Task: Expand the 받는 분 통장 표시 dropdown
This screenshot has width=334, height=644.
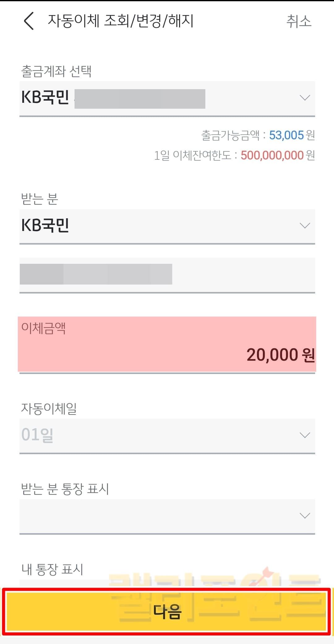Action: point(305,516)
